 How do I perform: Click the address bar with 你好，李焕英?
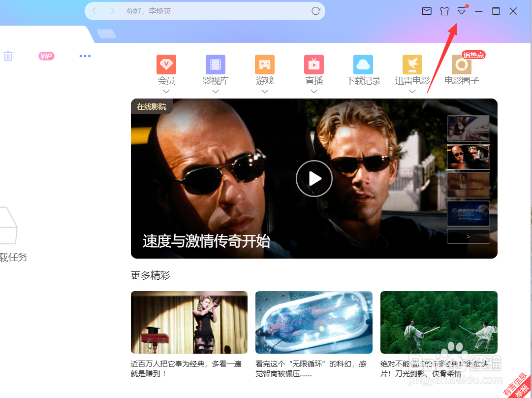click(205, 11)
